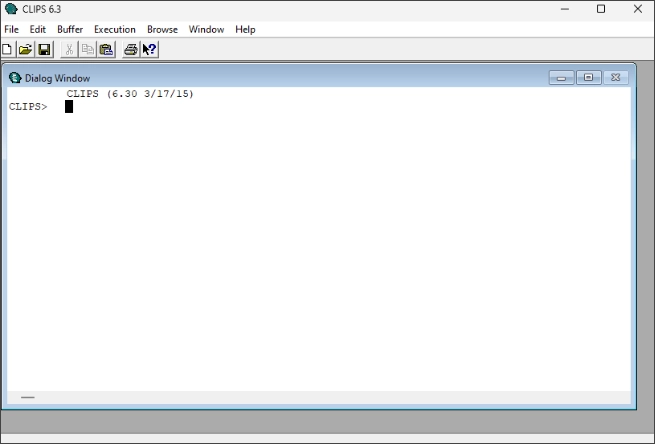655x444 pixels.
Task: Activate the context help arrow icon
Action: pos(149,50)
